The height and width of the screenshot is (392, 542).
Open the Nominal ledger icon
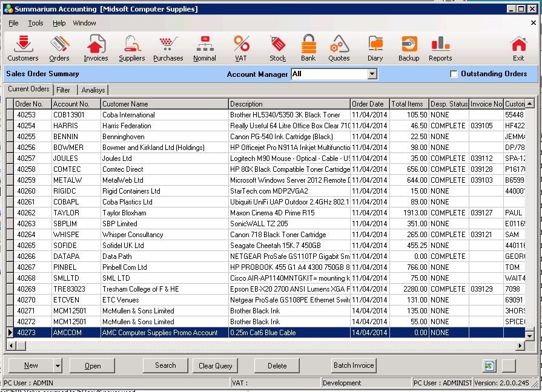pyautogui.click(x=205, y=48)
